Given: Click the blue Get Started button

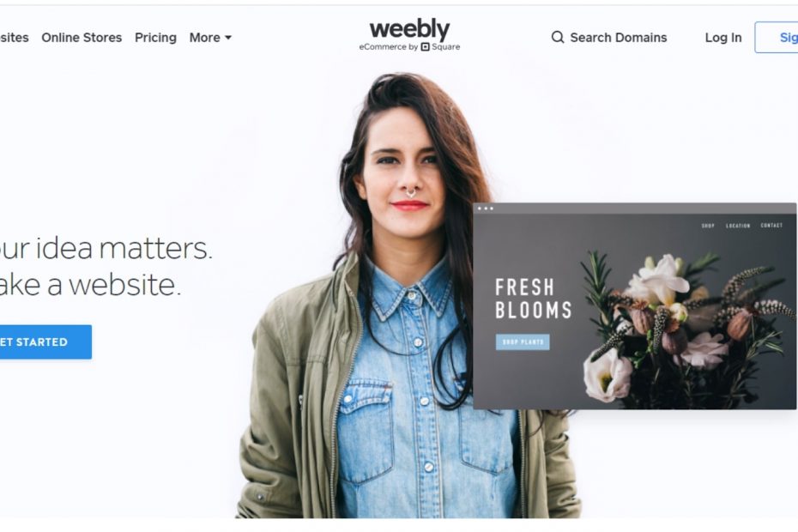Looking at the screenshot, I should (x=45, y=342).
